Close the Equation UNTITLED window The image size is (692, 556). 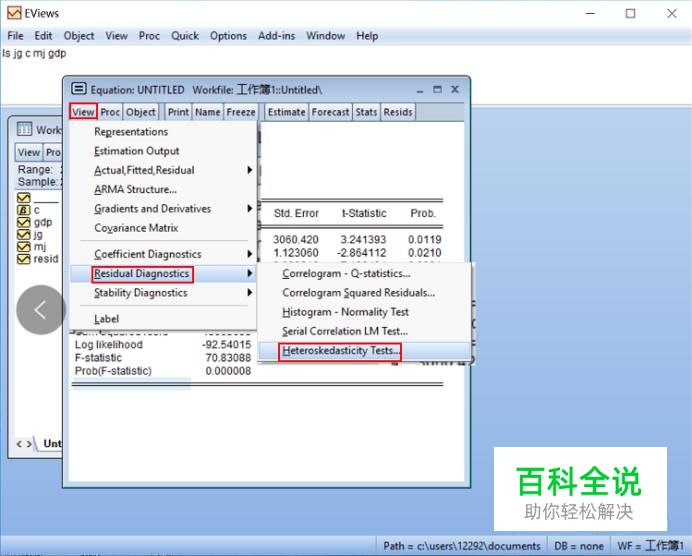455,89
